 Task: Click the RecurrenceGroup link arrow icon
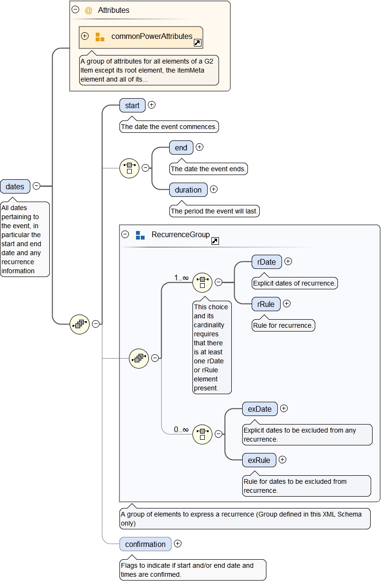coord(215,241)
